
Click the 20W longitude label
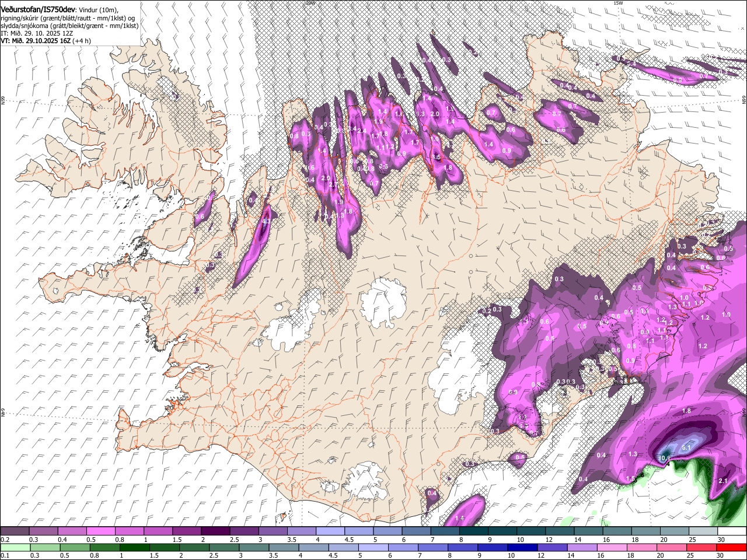click(x=310, y=3)
